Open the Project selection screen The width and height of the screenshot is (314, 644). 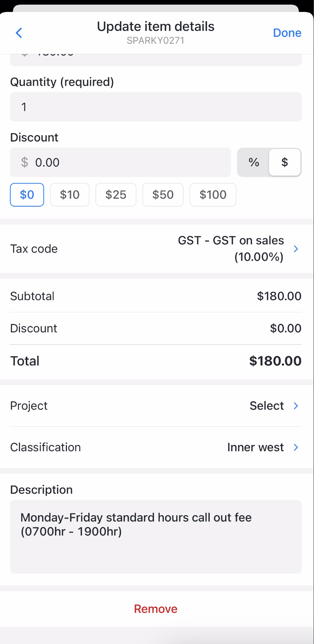(x=266, y=405)
